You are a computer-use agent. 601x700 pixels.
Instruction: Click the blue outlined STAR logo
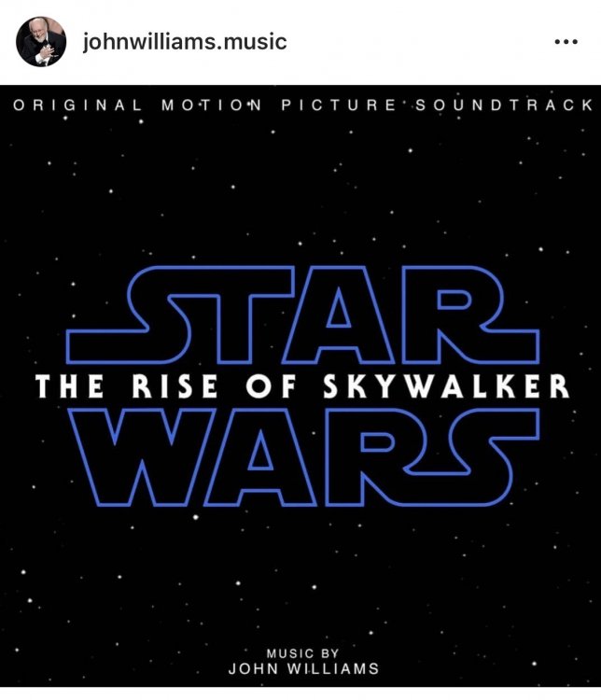[303, 315]
